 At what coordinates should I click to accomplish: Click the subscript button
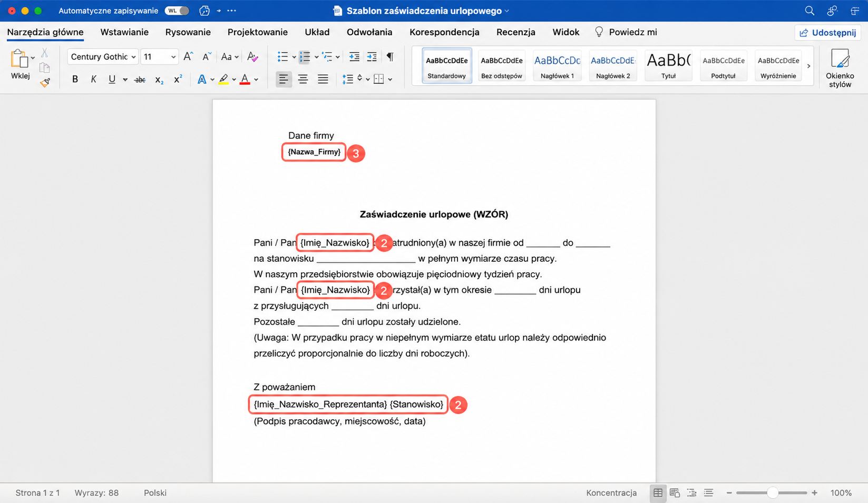[x=159, y=80]
